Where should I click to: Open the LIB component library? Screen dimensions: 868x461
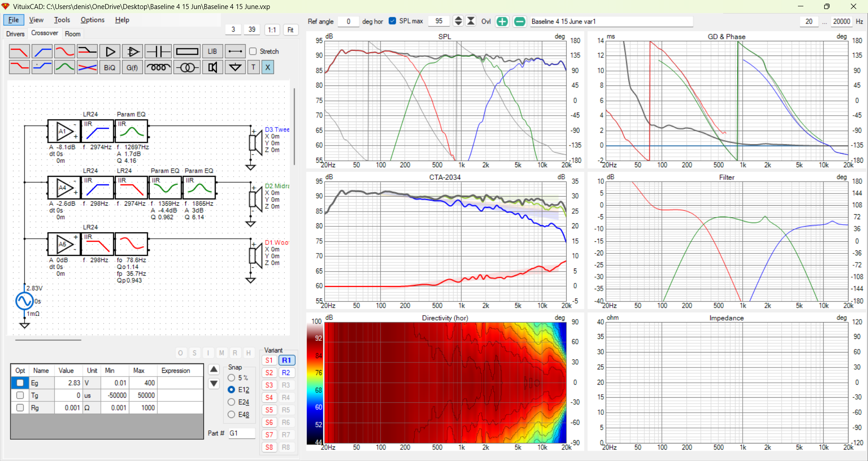[212, 52]
